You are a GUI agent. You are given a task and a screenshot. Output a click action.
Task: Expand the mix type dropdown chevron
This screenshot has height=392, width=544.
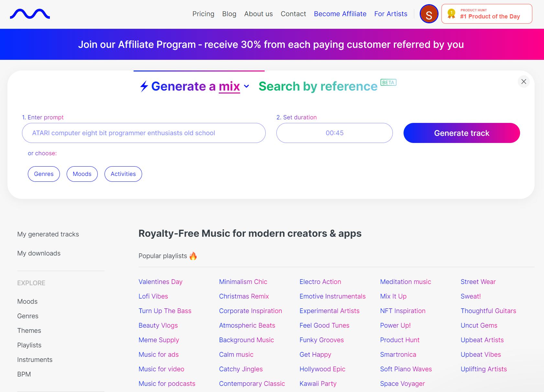point(246,86)
